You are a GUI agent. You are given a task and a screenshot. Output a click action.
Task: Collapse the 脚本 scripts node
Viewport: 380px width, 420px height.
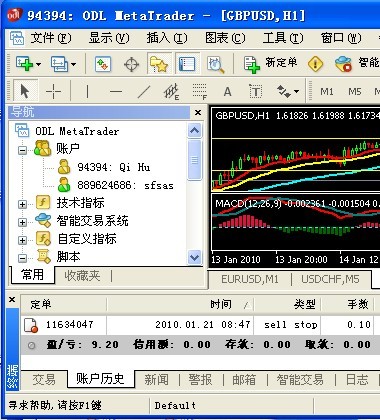22,258
